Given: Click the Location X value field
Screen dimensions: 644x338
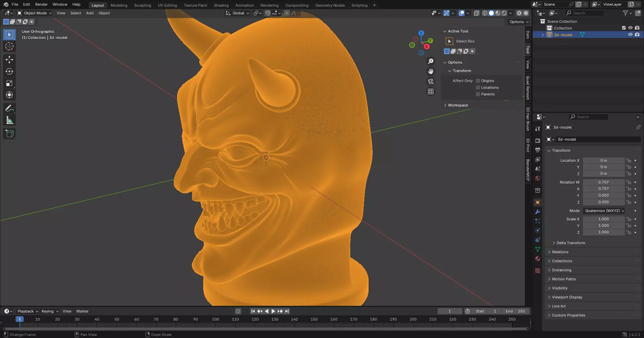Looking at the screenshot, I should tap(603, 160).
